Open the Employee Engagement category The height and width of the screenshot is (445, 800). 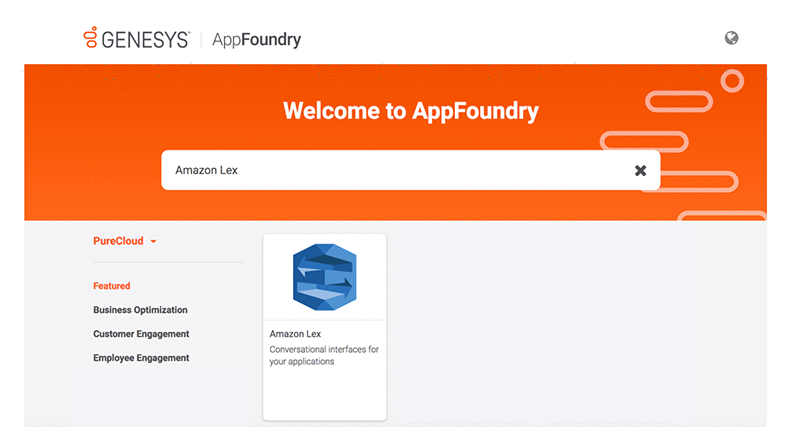141,358
